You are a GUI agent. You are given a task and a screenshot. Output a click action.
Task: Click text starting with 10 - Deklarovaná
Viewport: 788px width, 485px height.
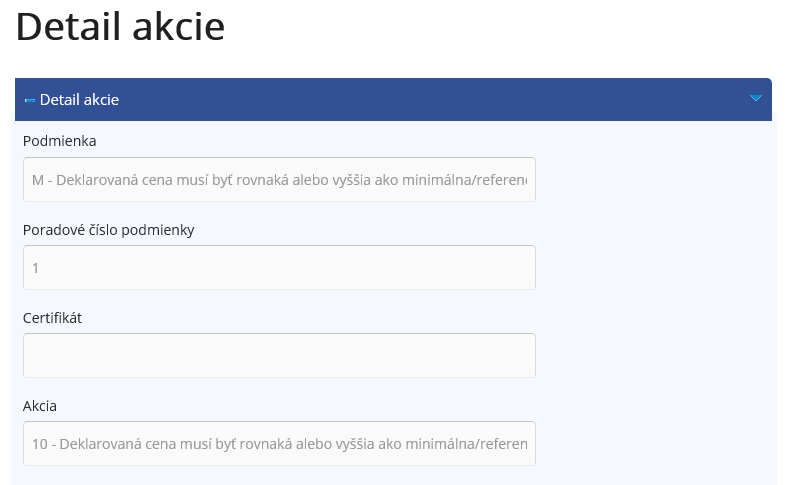279,444
